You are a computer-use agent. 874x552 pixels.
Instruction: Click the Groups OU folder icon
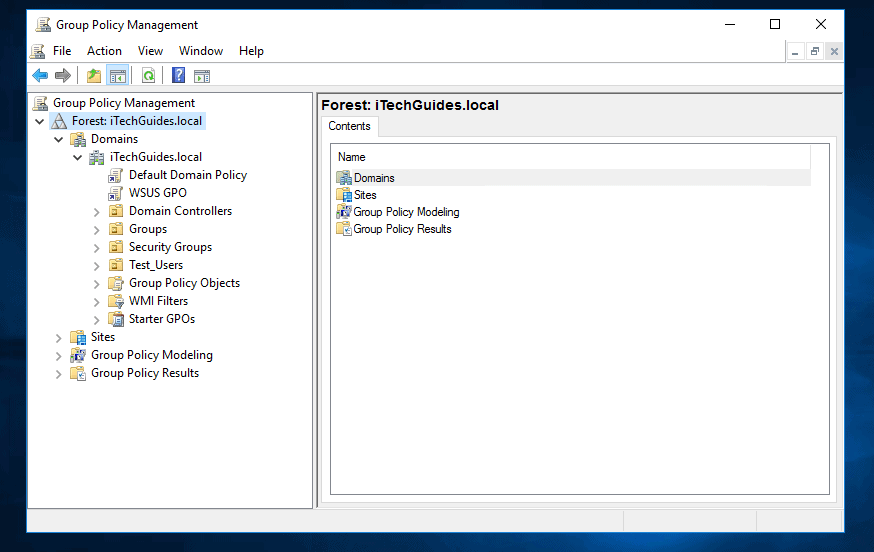tap(116, 229)
